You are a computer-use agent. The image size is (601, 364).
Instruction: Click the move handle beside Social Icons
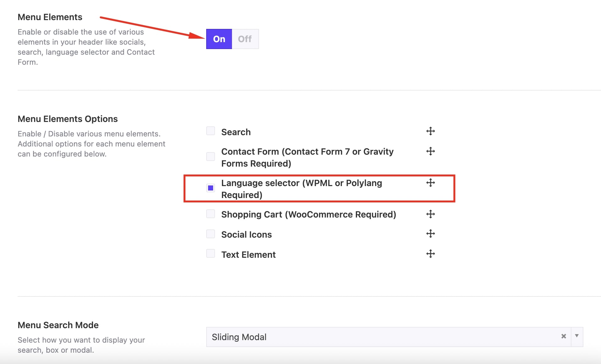[x=431, y=234]
